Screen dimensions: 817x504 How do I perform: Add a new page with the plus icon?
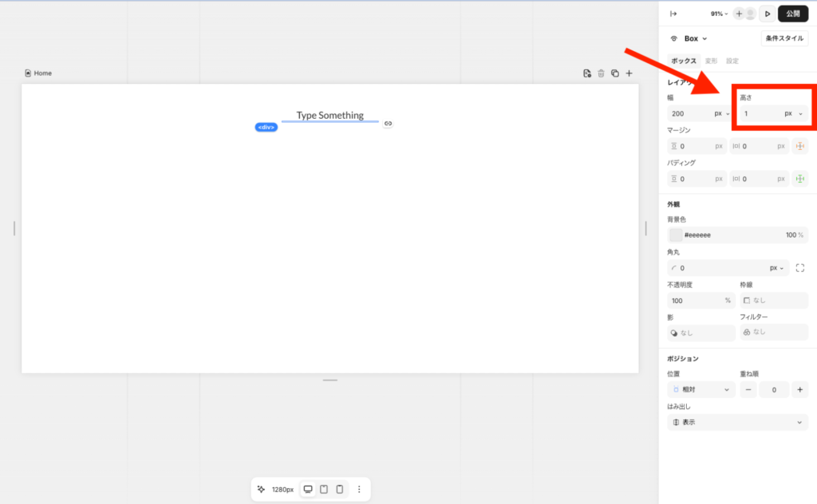point(629,73)
